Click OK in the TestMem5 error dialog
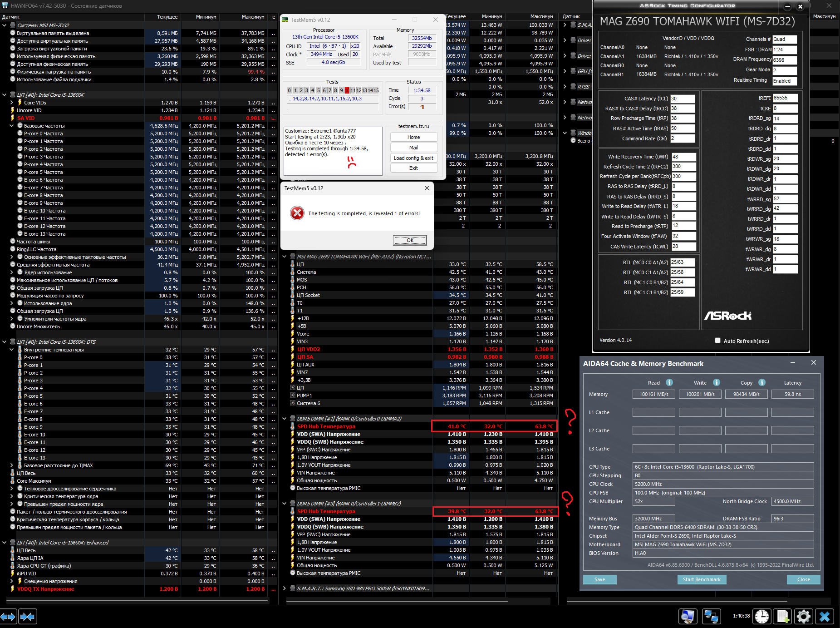The image size is (840, 628). [x=410, y=240]
